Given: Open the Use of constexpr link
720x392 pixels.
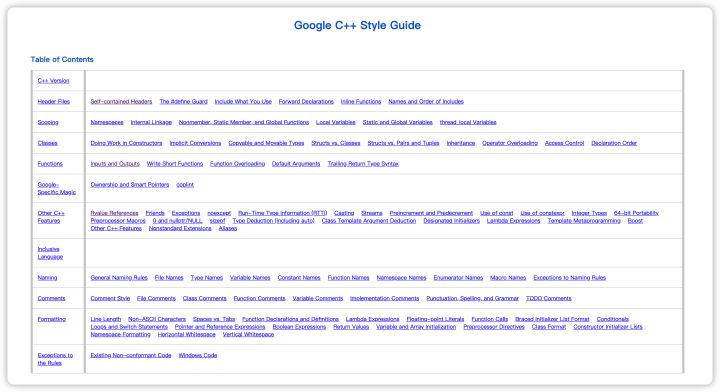Looking at the screenshot, I should pyautogui.click(x=542, y=213).
